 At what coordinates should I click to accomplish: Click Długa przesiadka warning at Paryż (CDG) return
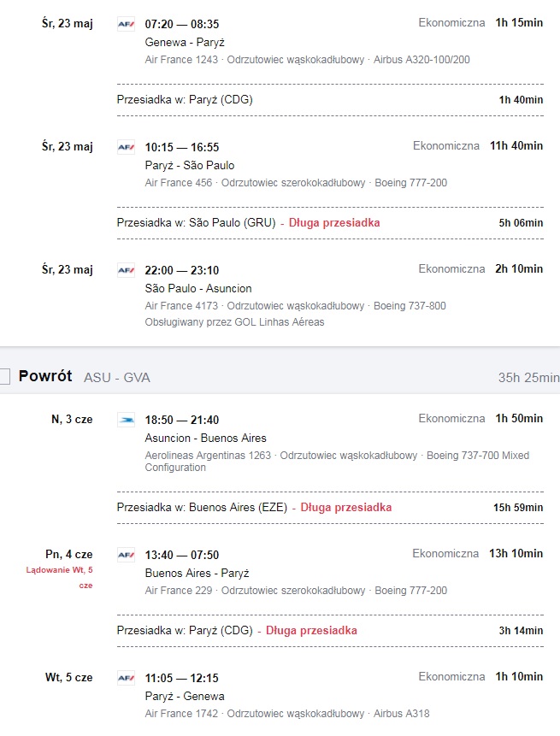311,630
